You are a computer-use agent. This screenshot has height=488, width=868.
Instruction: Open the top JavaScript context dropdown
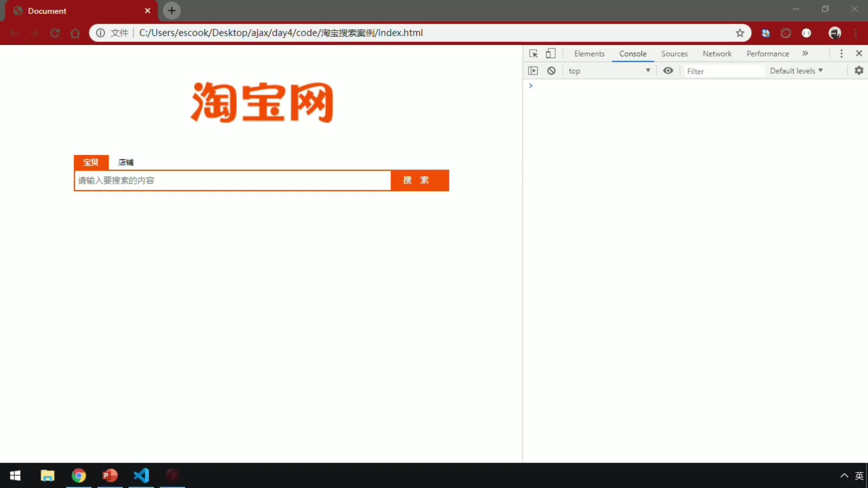point(609,71)
